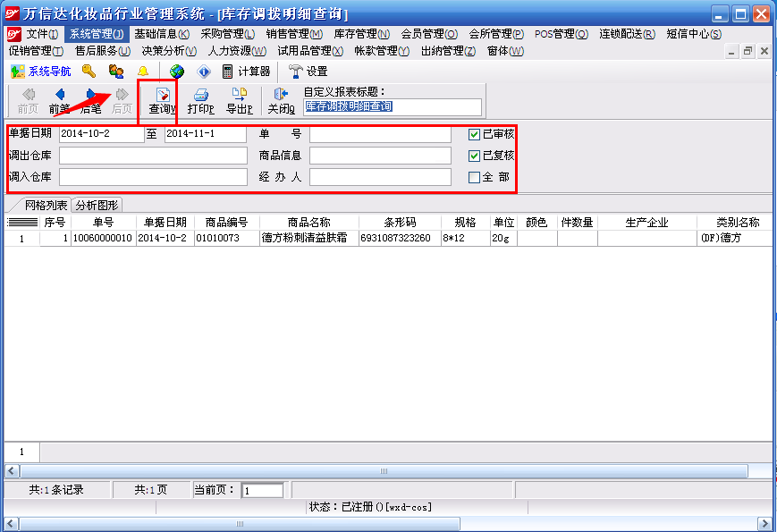Open the 库存管理 menu
This screenshot has height=532, width=777.
(x=362, y=34)
